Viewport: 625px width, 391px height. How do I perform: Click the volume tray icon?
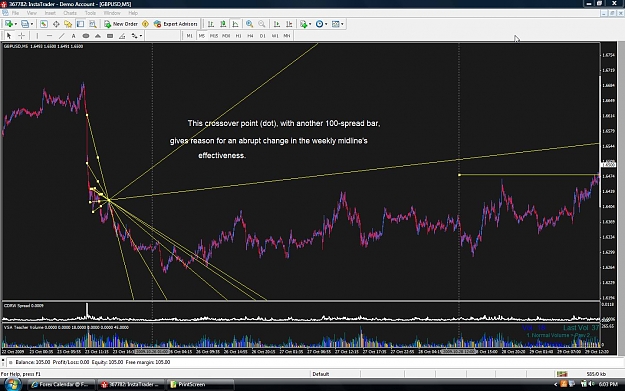click(591, 384)
